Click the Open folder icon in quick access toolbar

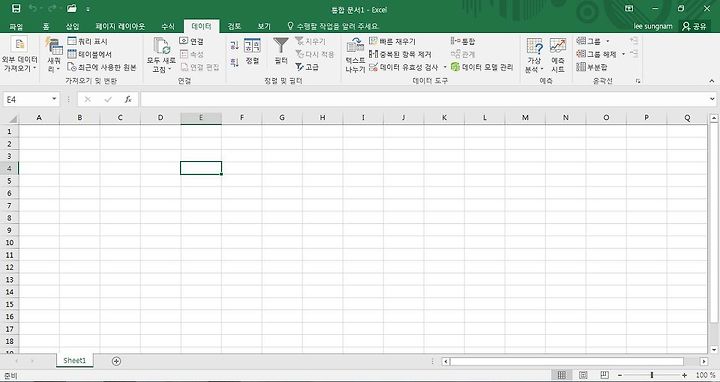pos(72,8)
